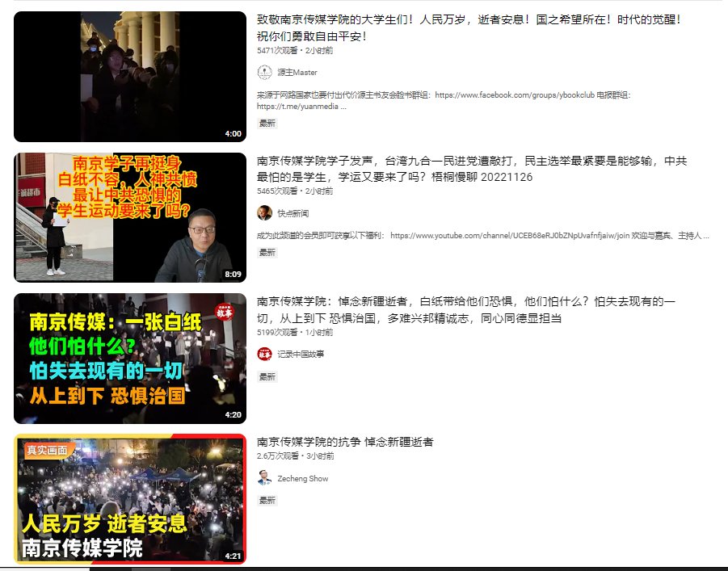Click the 5471次观看 view count text
The width and height of the screenshot is (728, 571).
[x=277, y=51]
